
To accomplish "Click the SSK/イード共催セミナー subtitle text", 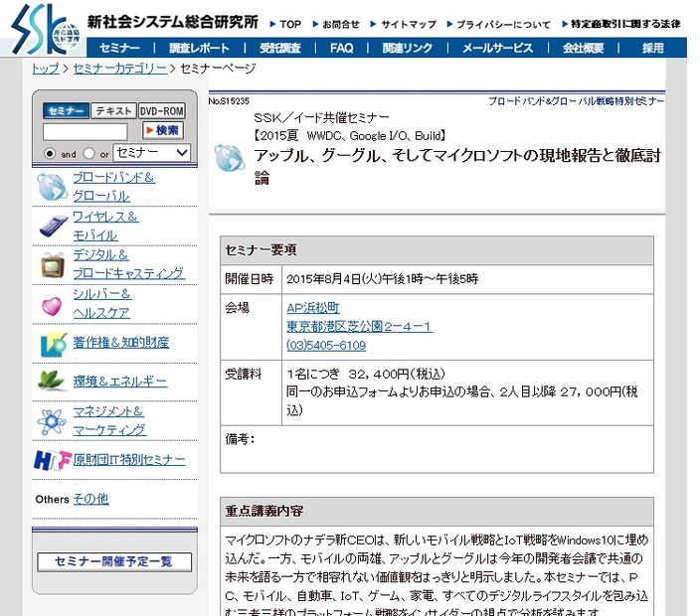I will pos(321,118).
